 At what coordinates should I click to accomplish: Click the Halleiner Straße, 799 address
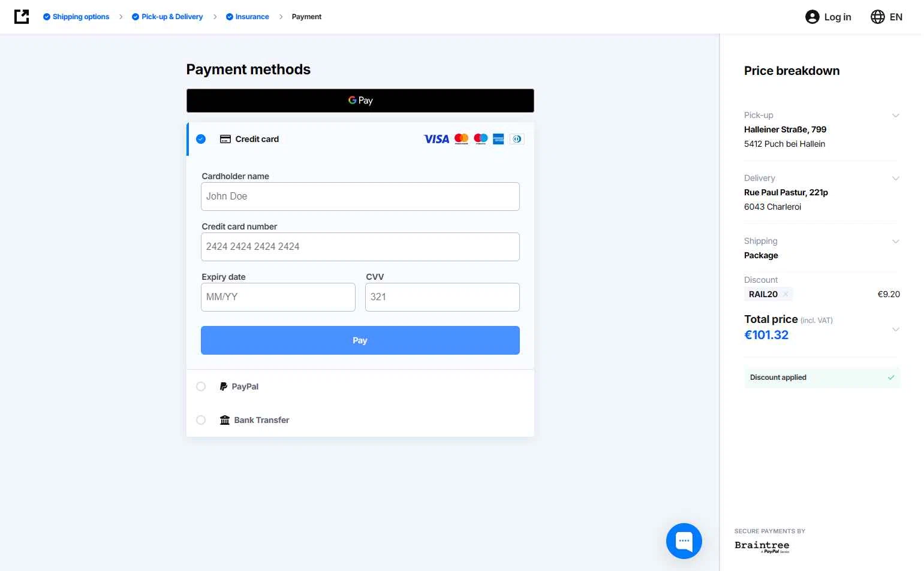coord(785,129)
